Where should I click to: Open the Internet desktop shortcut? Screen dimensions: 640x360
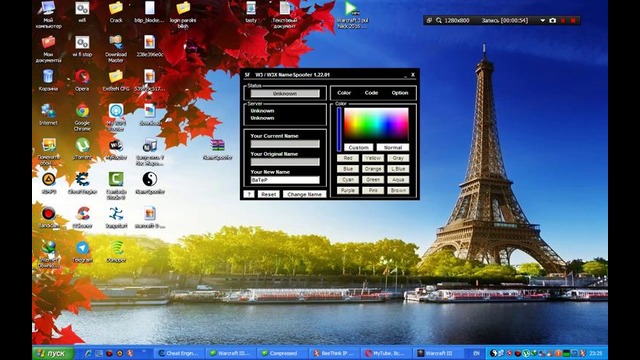click(x=48, y=114)
